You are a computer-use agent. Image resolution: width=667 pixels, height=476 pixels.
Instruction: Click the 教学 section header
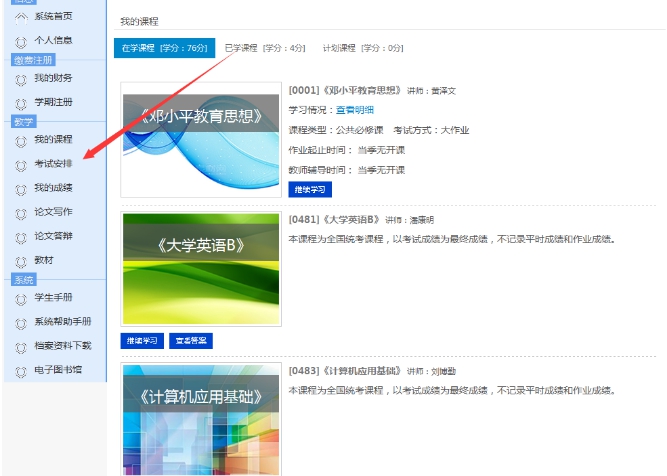point(23,122)
